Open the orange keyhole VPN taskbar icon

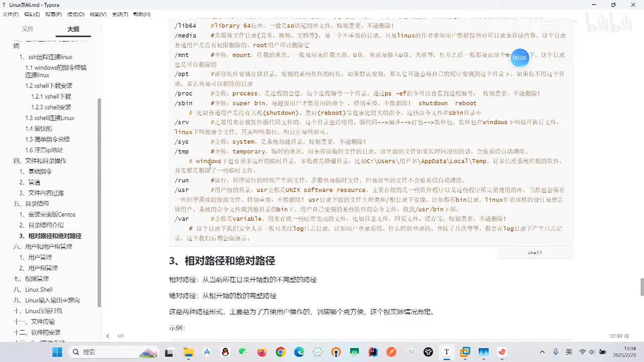coord(336,352)
